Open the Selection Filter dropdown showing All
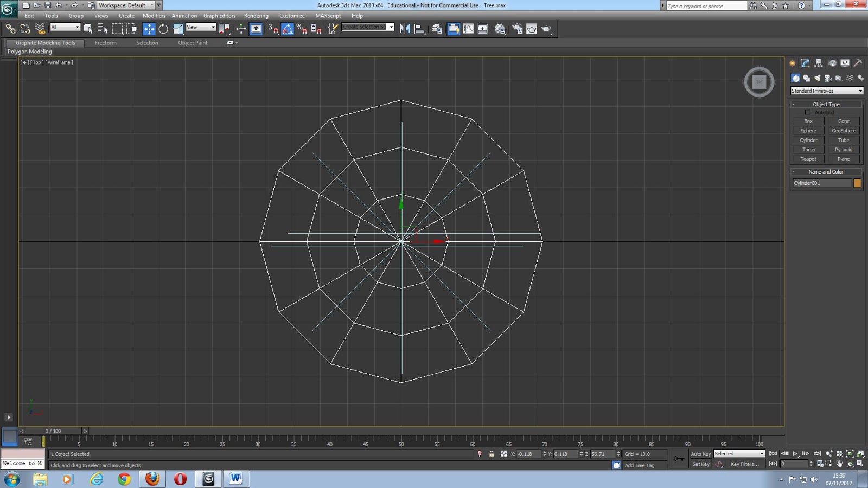 click(x=66, y=27)
